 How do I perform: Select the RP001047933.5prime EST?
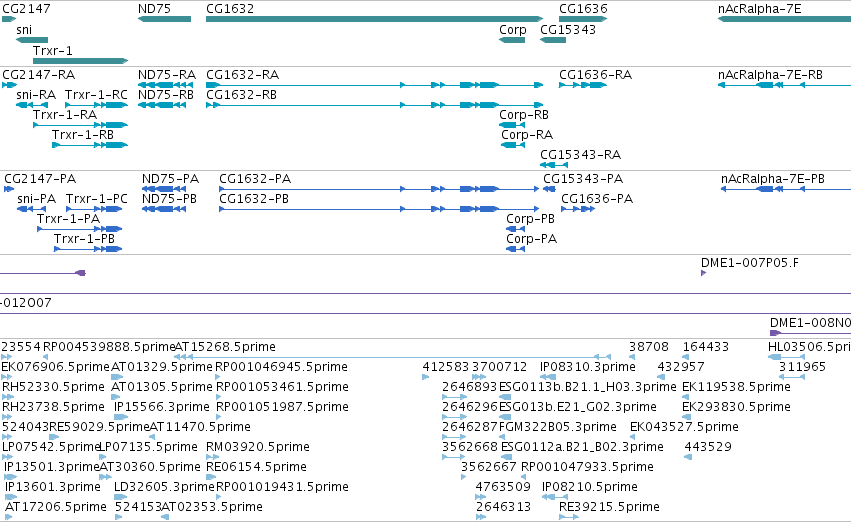point(587,467)
